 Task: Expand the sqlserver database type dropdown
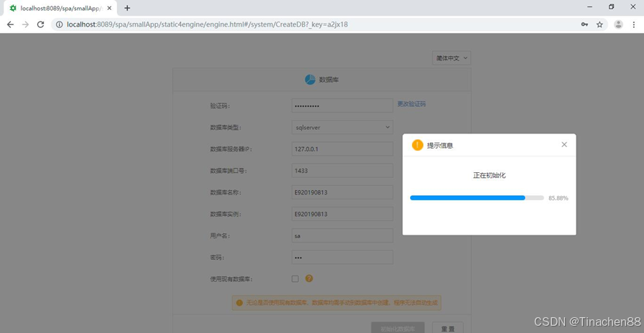tap(342, 127)
